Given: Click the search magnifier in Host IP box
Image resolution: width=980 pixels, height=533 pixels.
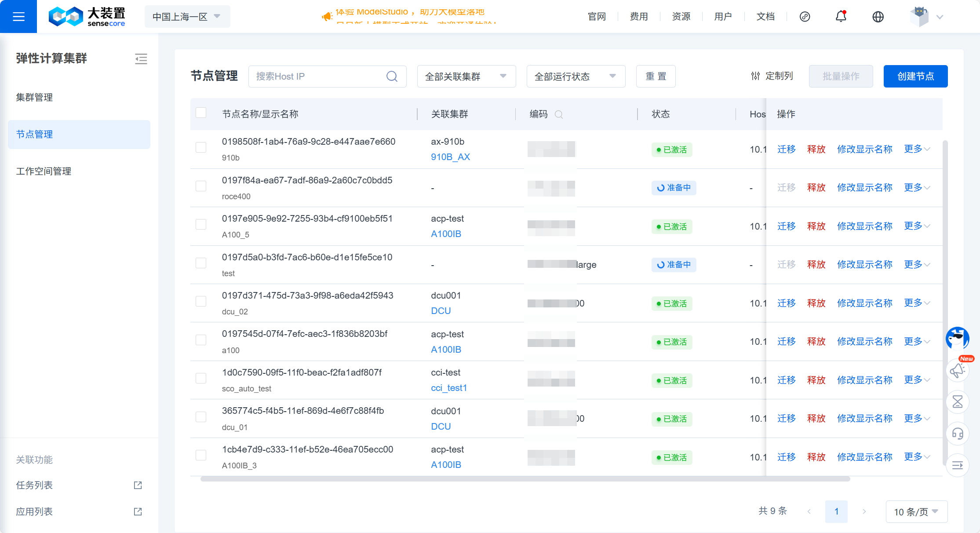Looking at the screenshot, I should pos(392,77).
